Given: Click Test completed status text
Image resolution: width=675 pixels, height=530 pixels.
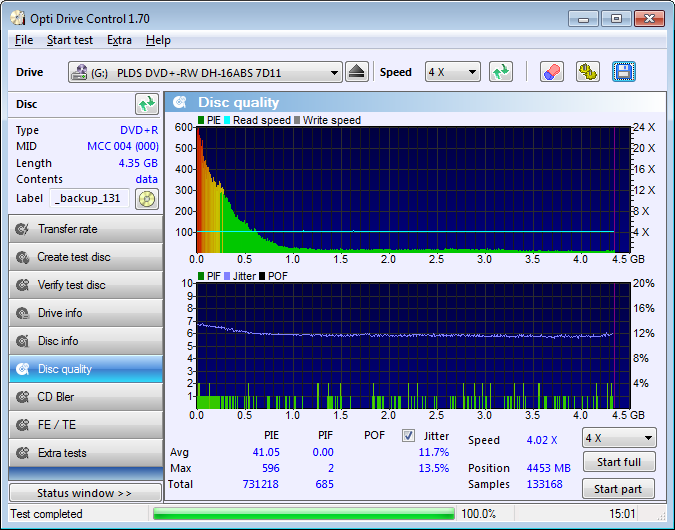Looking at the screenshot, I should pos(46,514).
